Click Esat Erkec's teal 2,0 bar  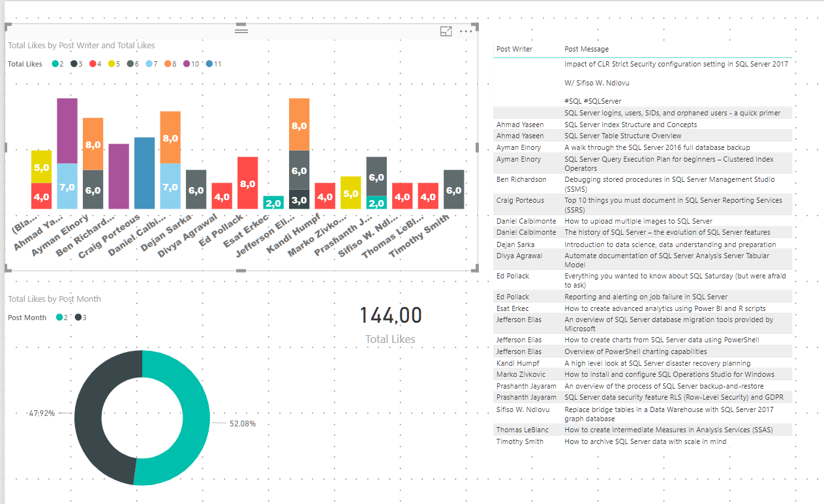click(273, 203)
